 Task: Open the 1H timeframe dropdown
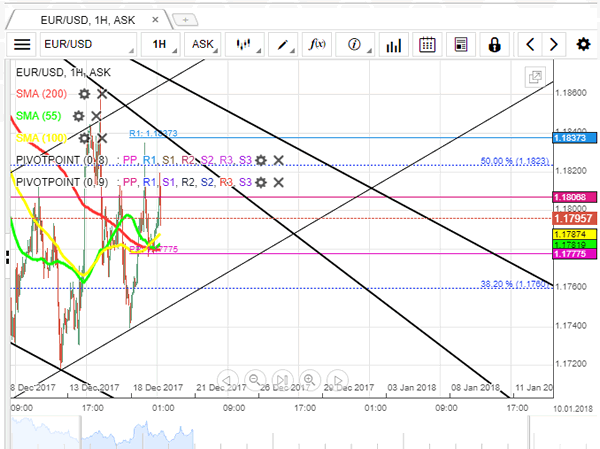point(161,44)
